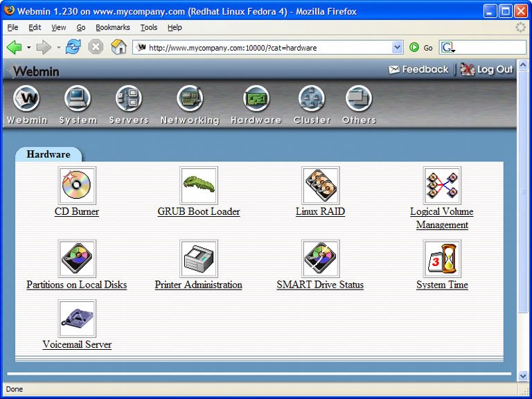Select the Logical Volume Management icon
The height and width of the screenshot is (399, 532).
pos(442,185)
